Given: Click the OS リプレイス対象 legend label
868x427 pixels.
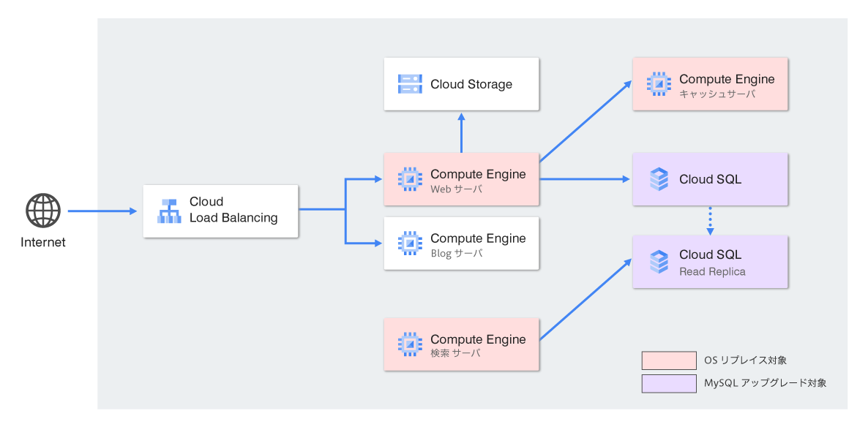Looking at the screenshot, I should [745, 360].
